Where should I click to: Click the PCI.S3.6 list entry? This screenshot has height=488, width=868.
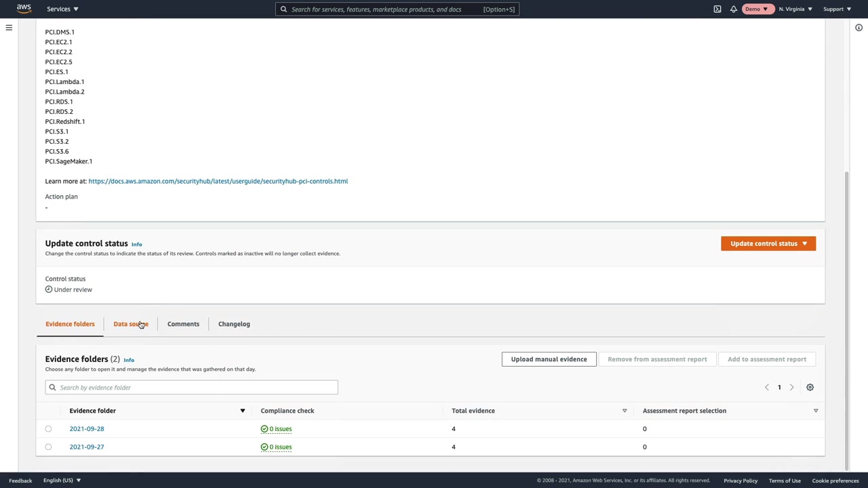57,151
